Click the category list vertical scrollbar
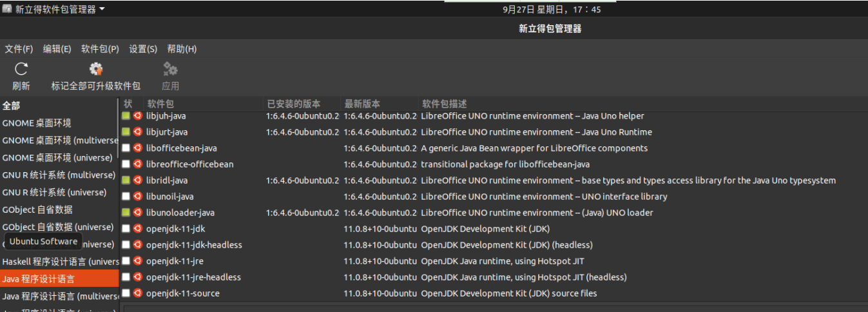Image resolution: width=868 pixels, height=312 pixels. tap(118, 129)
